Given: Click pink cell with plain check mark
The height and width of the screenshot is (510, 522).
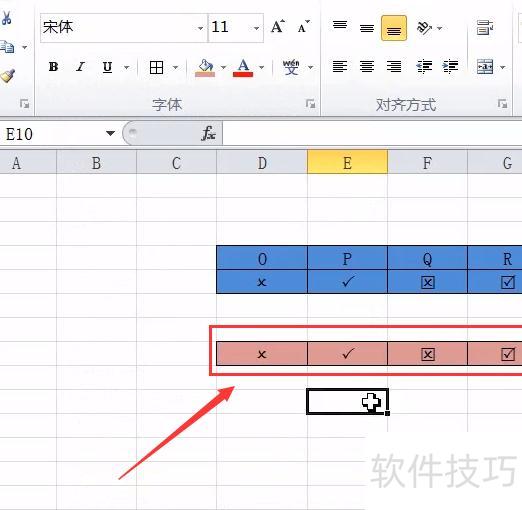Looking at the screenshot, I should [x=347, y=354].
